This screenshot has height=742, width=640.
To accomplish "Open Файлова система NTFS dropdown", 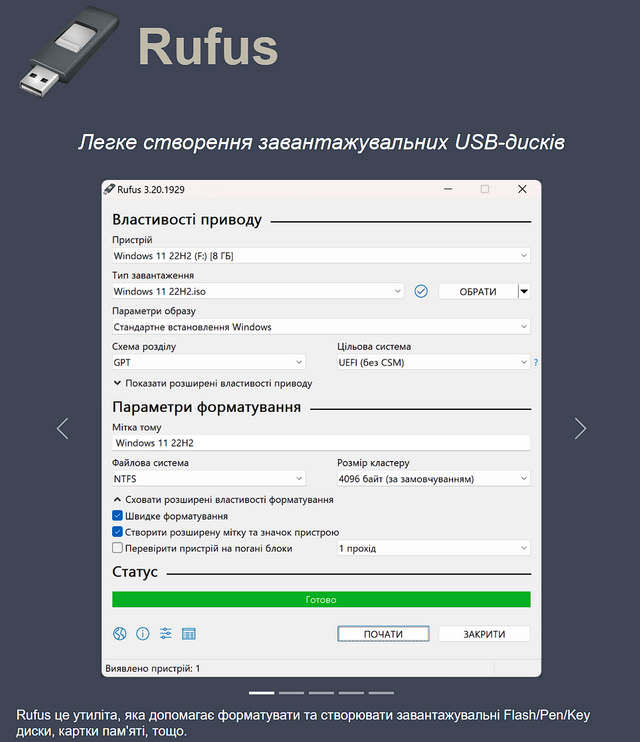I will [x=209, y=478].
